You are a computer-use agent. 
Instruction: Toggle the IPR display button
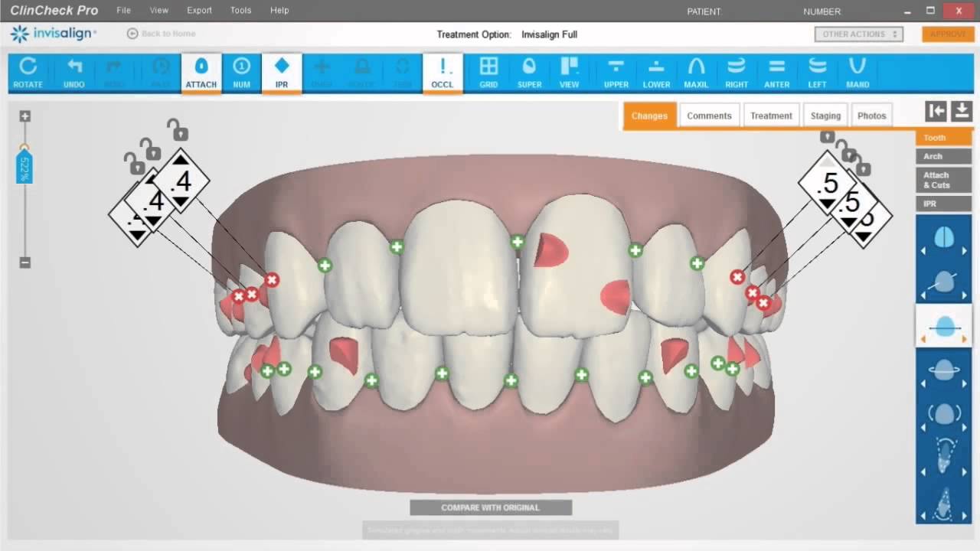pos(282,73)
